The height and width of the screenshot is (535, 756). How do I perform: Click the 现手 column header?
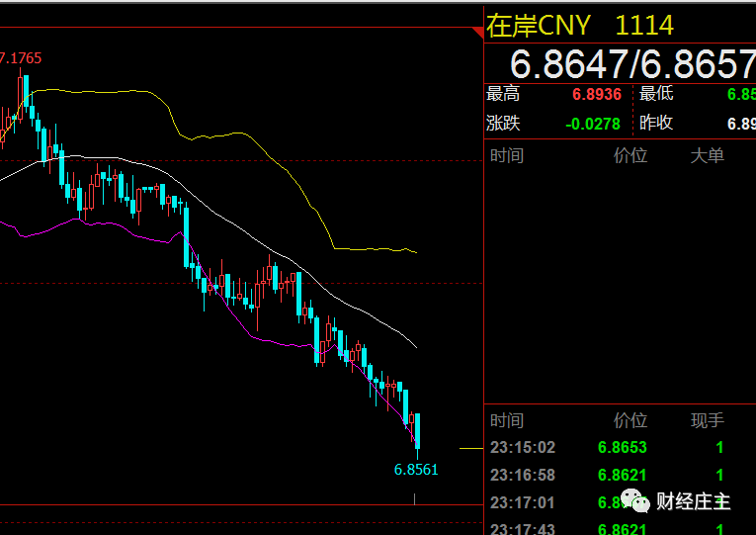(x=708, y=420)
